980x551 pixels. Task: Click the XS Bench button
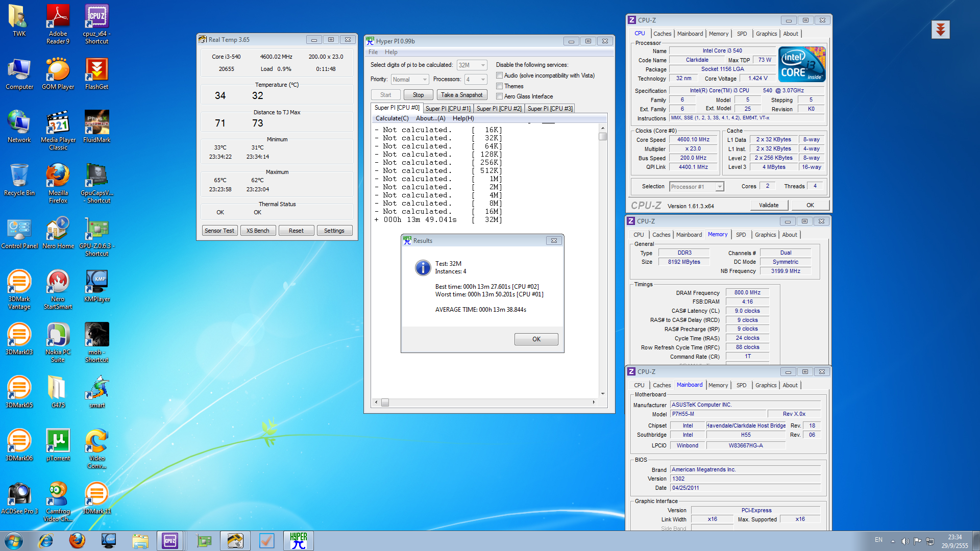tap(258, 231)
